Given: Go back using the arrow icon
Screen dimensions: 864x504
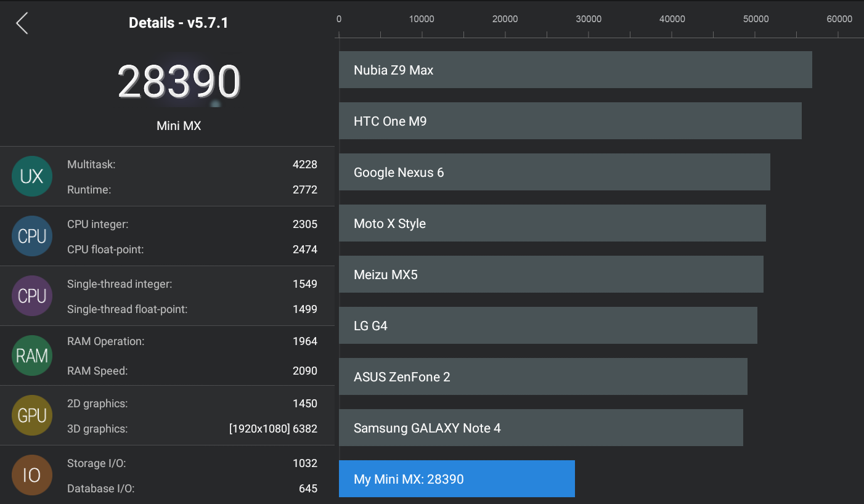Looking at the screenshot, I should (x=22, y=23).
